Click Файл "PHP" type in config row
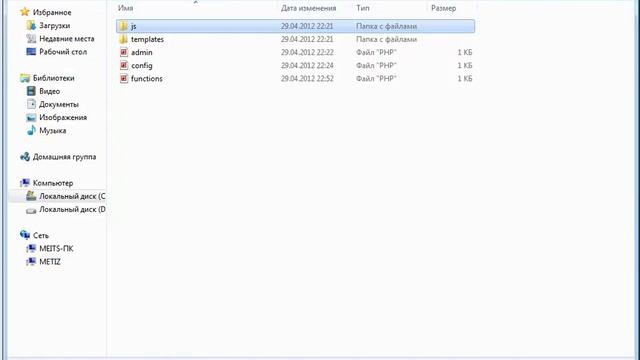Image resolution: width=640 pixels, height=360 pixels. click(x=376, y=65)
